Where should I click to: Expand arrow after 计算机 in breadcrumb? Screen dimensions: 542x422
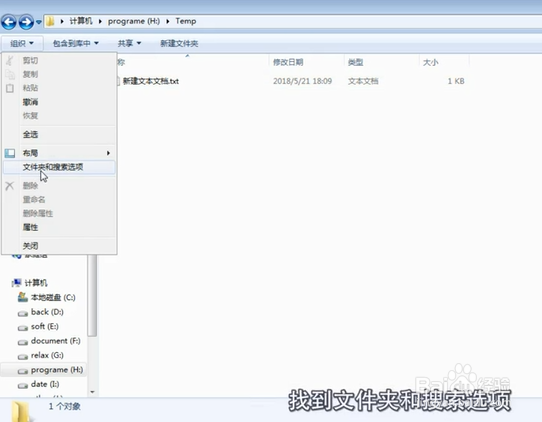[100, 21]
